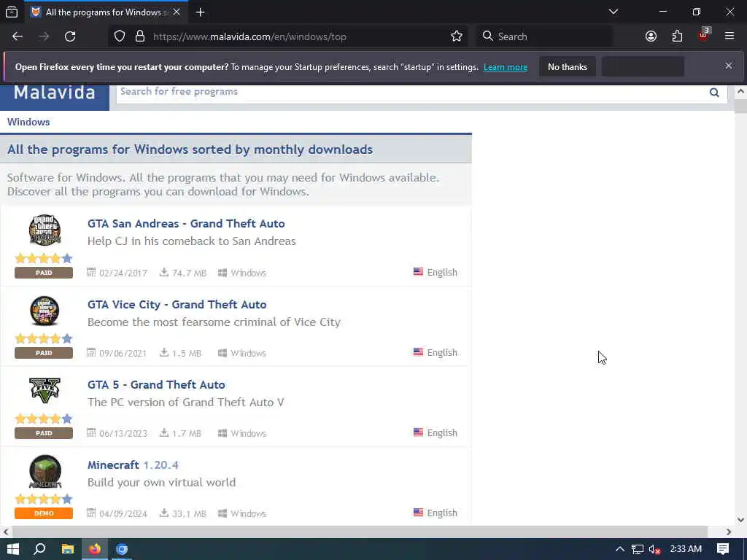Open the Firefox hamburger application menu
747x560 pixels.
pyautogui.click(x=729, y=36)
